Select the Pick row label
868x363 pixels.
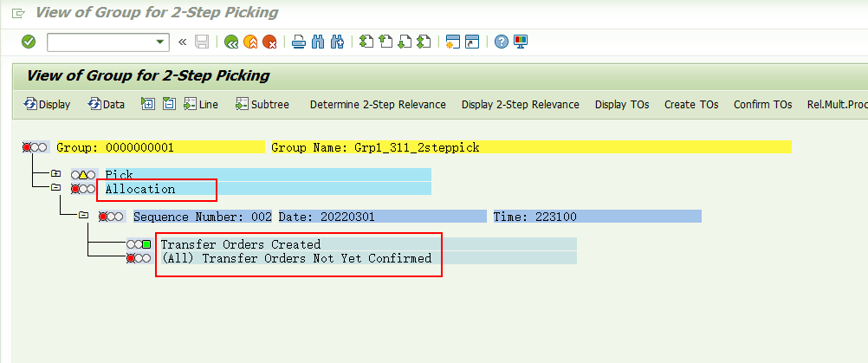[x=120, y=175]
